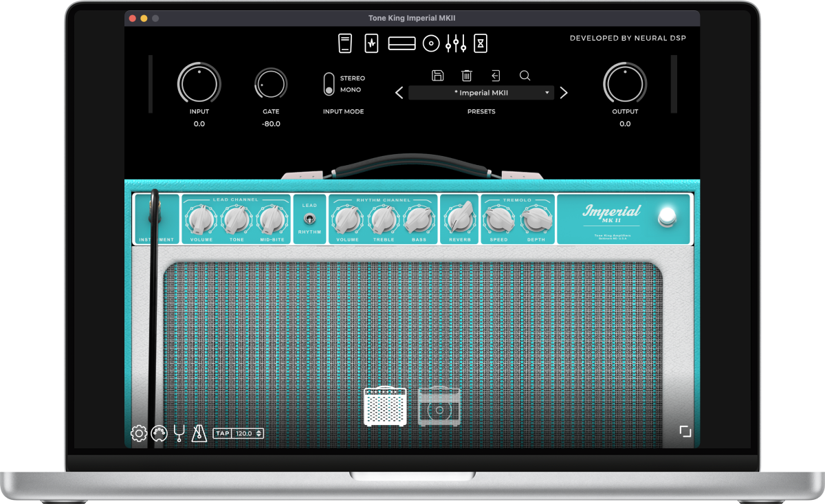Show the cabinet view thumbnail icon
Screen dimensions: 825x504
pyautogui.click(x=439, y=406)
